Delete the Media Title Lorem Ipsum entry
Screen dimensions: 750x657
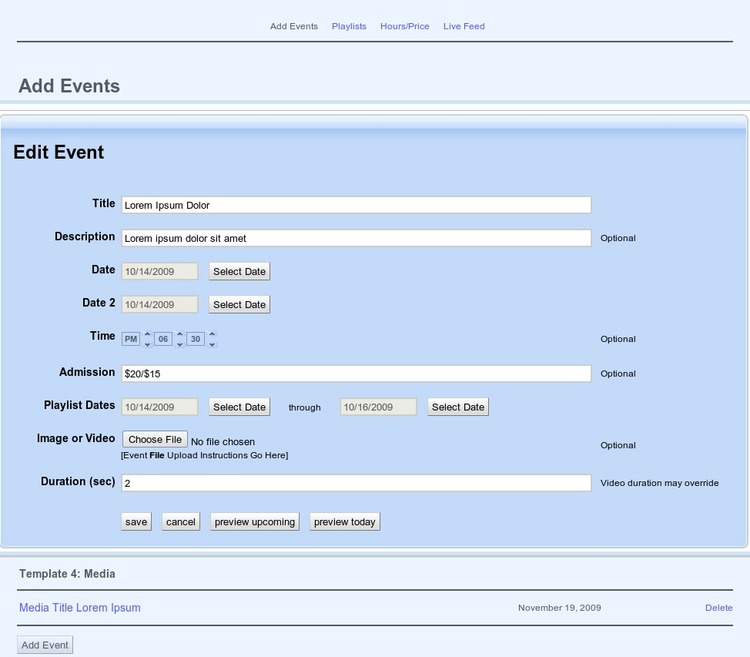tap(718, 608)
